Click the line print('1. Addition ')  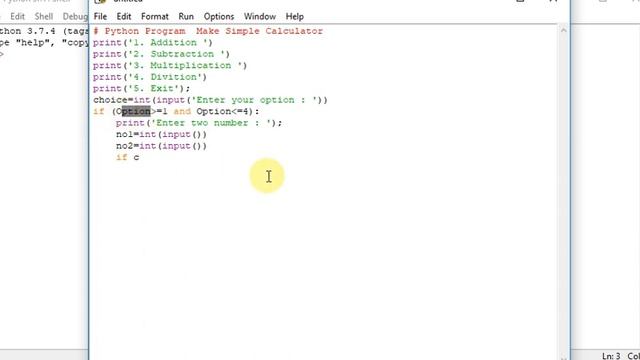(153, 42)
